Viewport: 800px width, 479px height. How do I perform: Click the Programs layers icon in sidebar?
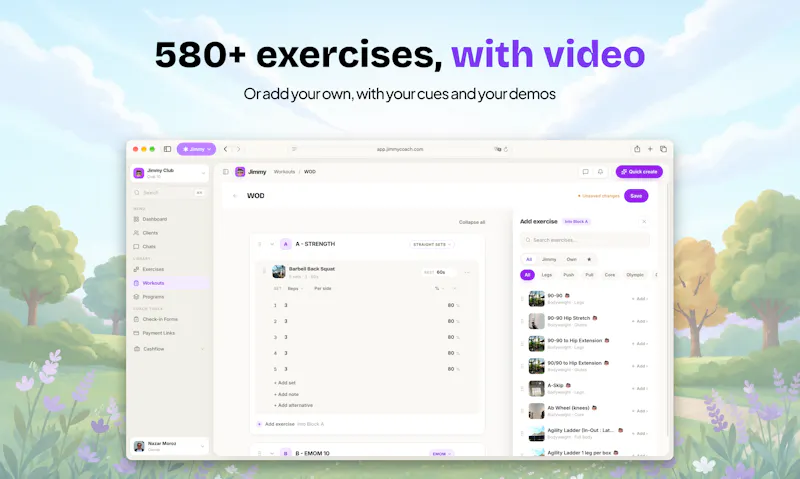[x=136, y=297]
